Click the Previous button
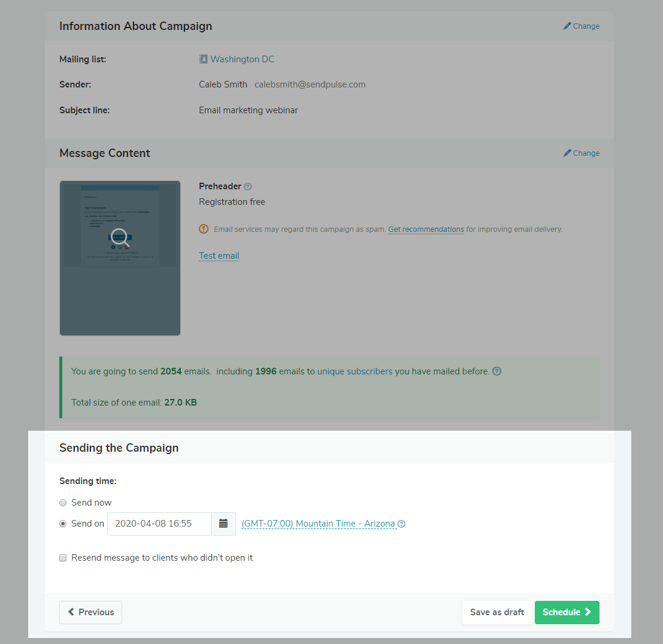 (90, 612)
